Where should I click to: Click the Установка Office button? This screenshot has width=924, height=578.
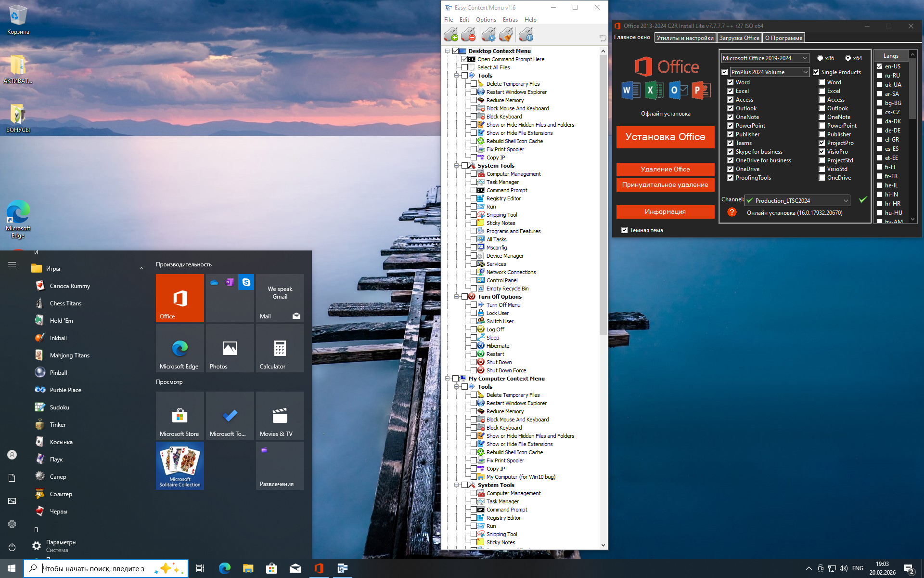click(665, 137)
